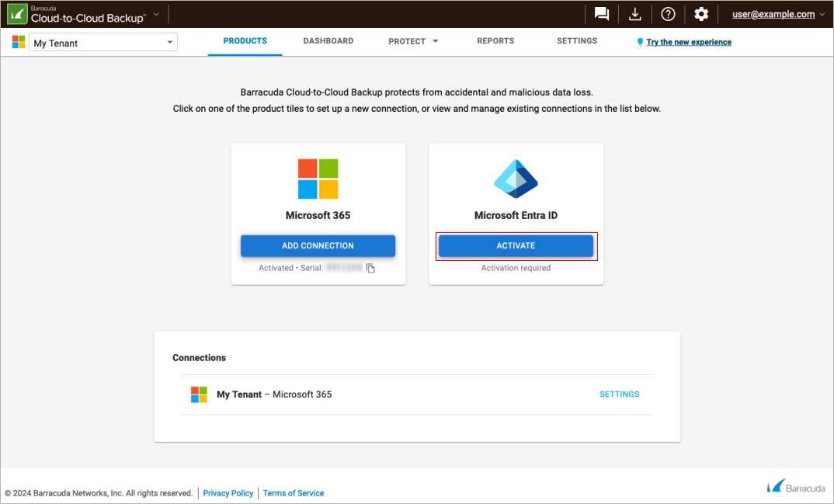Click ADD CONNECTION for Microsoft 365

click(x=318, y=245)
